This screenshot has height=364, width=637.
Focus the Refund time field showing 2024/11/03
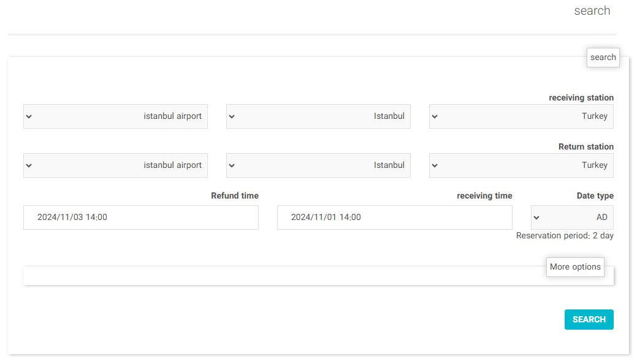140,218
